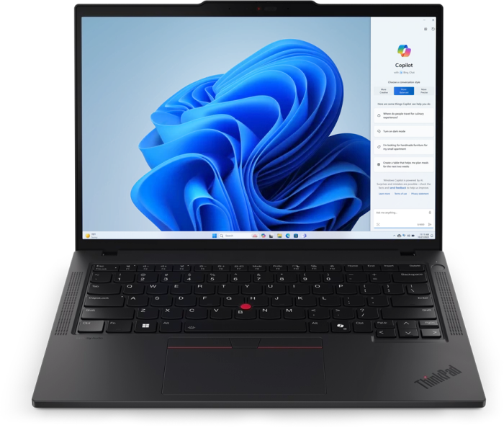Screen dimensions: 504x428
Task: Open the Copilot plugins grid icon
Action: (426, 29)
